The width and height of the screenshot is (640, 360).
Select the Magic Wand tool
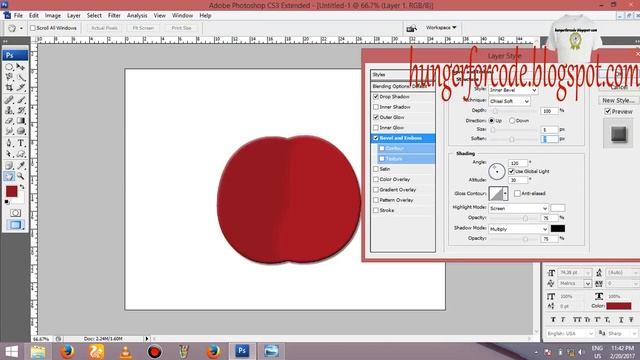(21, 77)
